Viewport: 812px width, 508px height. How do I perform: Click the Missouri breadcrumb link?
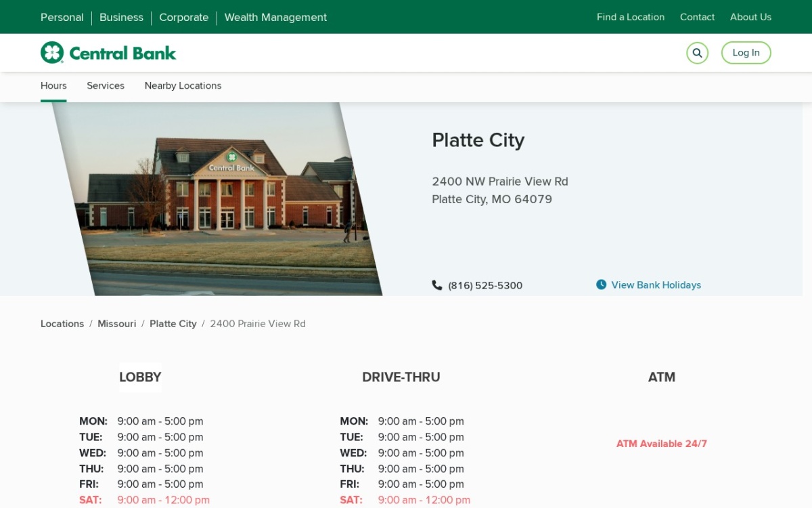(117, 324)
